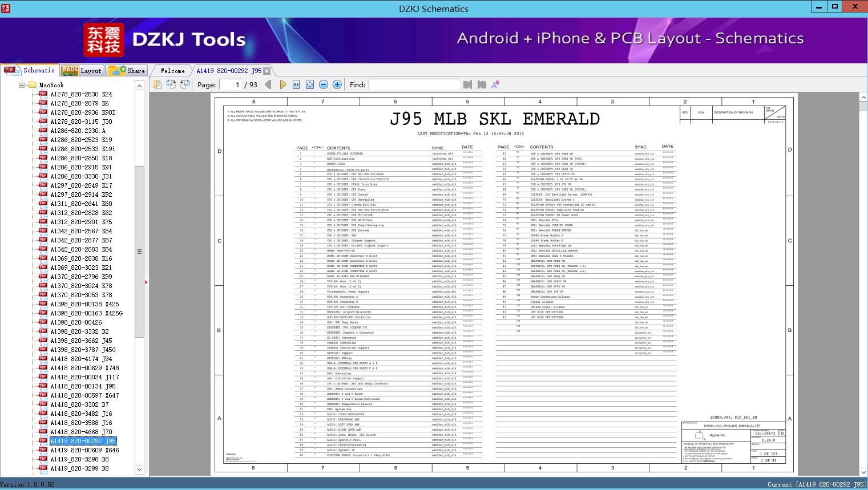The image size is (868, 490).
Task: Select A1312_820-2901 K75 in the tree
Action: pyautogui.click(x=81, y=222)
